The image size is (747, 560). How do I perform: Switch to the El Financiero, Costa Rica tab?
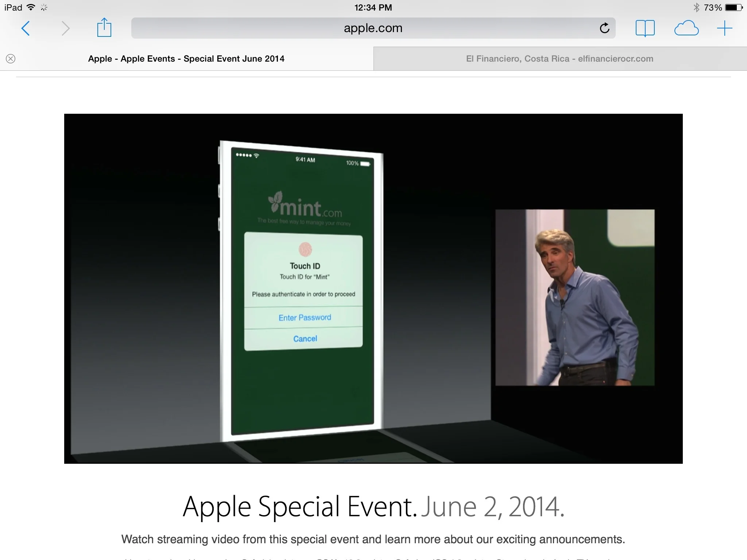pyautogui.click(x=560, y=59)
